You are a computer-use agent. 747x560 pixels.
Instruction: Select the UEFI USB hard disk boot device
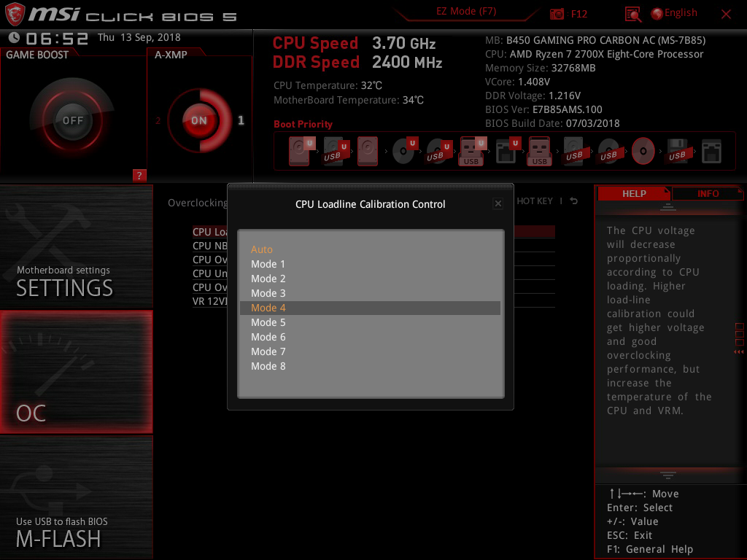336,151
